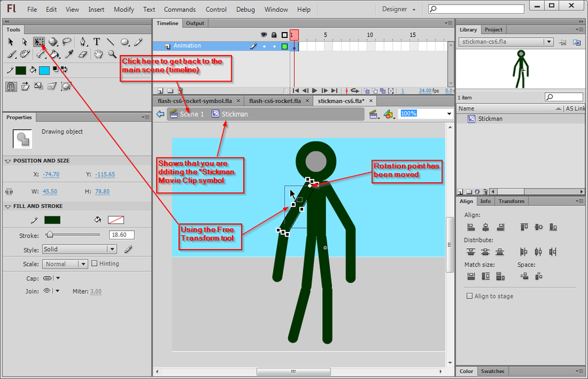Activate the Text tool
Viewport: 588px width, 379px height.
tap(97, 41)
